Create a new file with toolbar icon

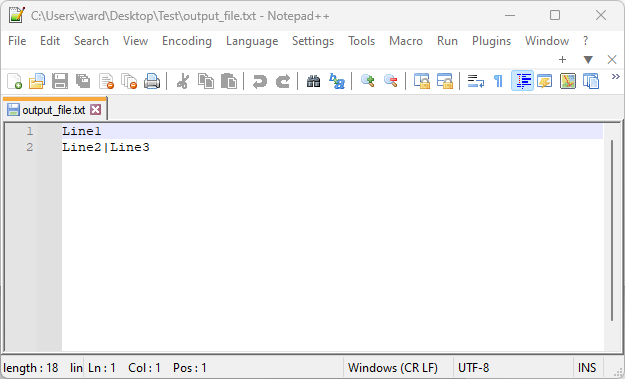coord(14,81)
